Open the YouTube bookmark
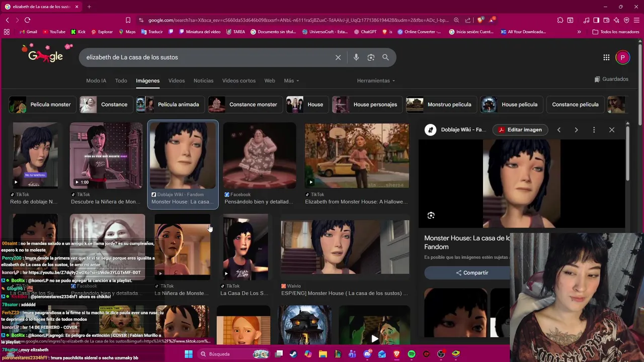644x362 pixels. (x=54, y=32)
